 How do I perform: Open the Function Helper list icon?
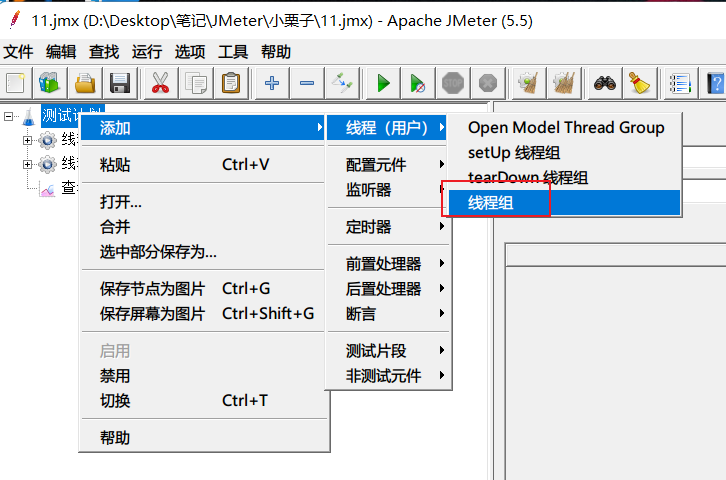pyautogui.click(x=680, y=83)
